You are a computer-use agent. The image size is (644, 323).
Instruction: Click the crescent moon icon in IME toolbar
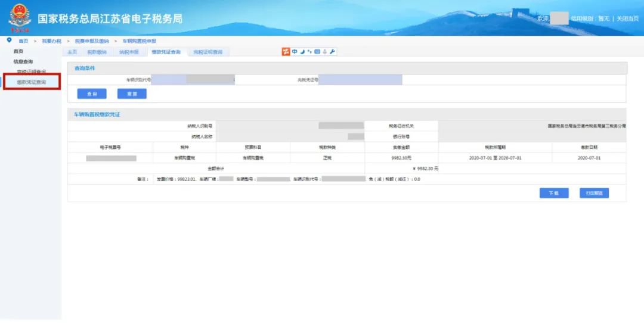302,52
